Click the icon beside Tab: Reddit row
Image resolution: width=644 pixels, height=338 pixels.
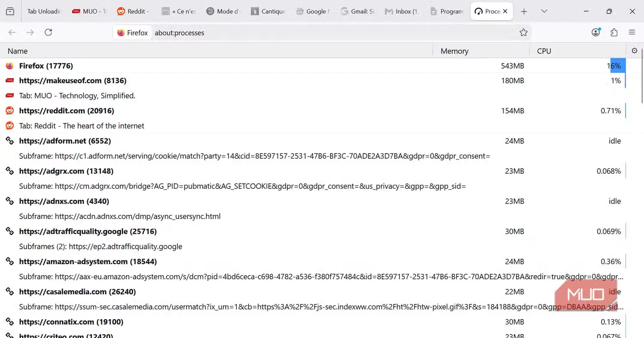click(9, 126)
